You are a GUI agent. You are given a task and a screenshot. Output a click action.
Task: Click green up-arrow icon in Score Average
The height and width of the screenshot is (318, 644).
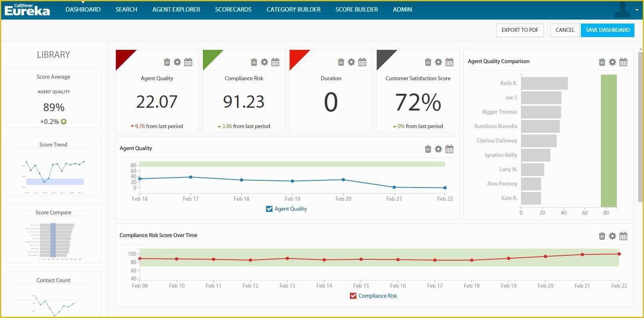64,122
